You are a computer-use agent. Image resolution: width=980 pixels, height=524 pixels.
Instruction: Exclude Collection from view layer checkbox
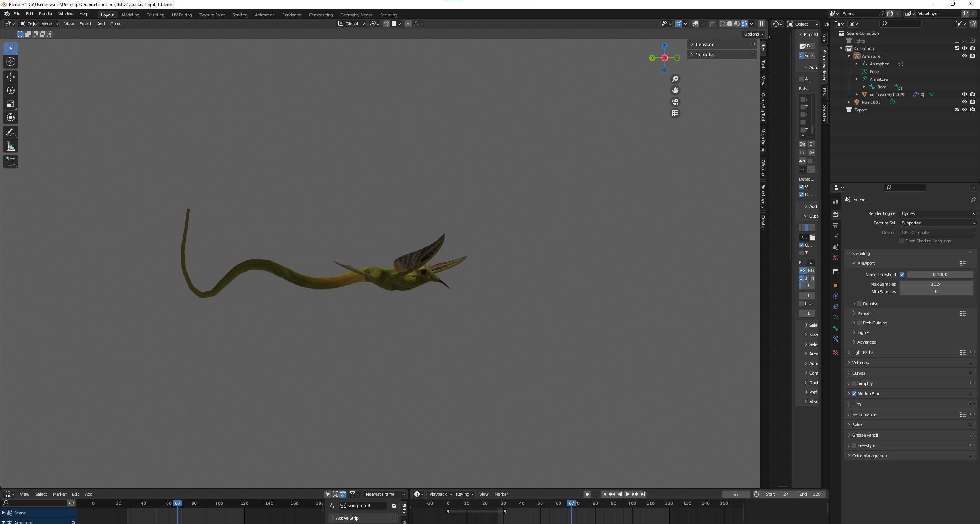coord(957,49)
